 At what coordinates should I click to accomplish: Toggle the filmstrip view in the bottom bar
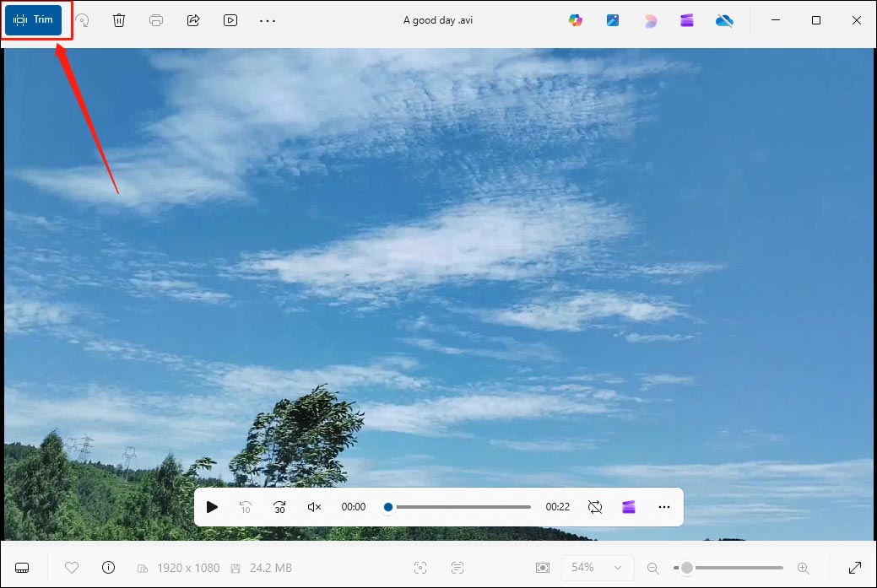click(22, 567)
